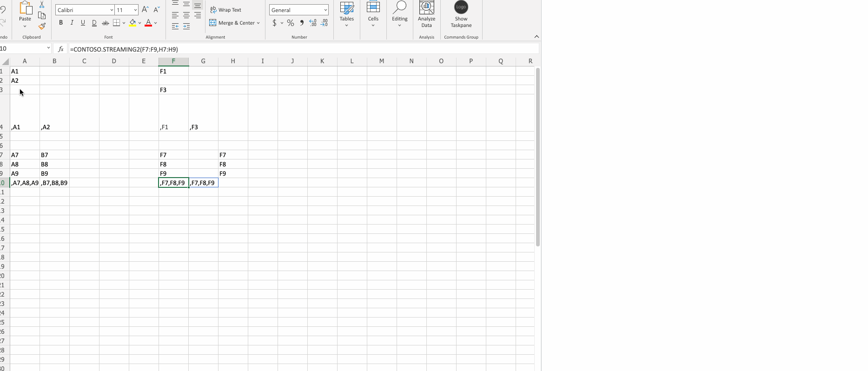868x371 pixels.
Task: Toggle Bottom Align vertical alignment
Action: click(x=198, y=6)
